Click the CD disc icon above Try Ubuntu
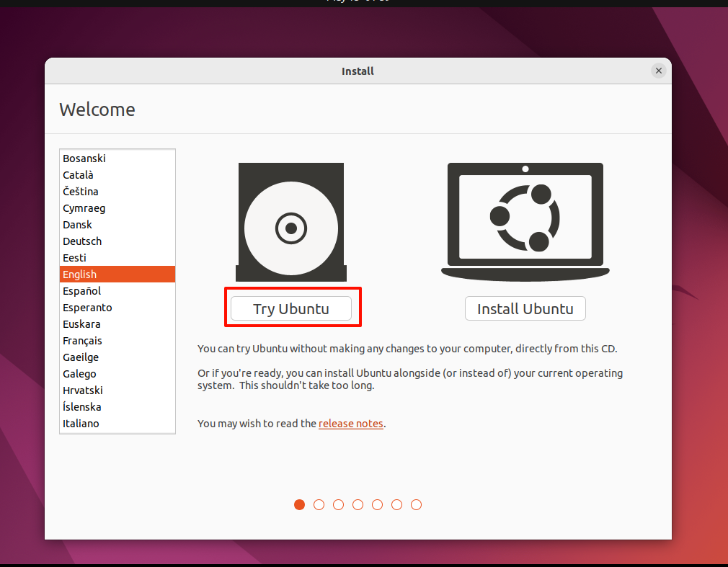Screen dimensions: 728x567 point(291,222)
